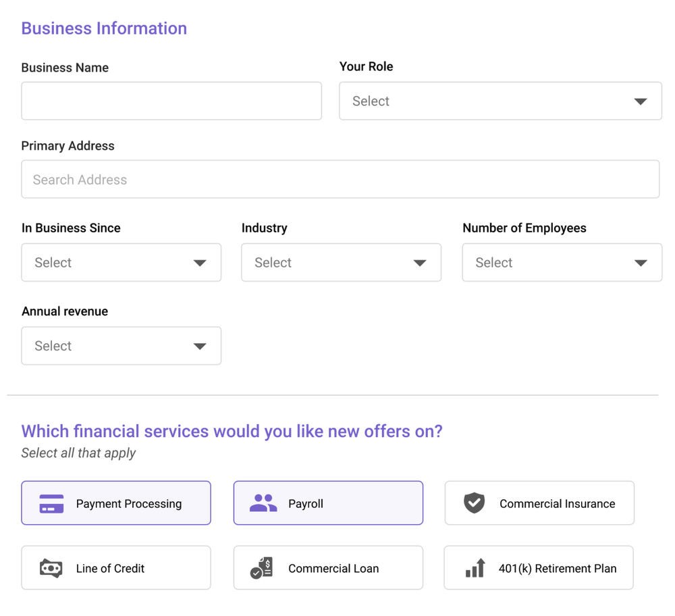Select the Commercial Insurance option
The width and height of the screenshot is (675, 616).
539,503
